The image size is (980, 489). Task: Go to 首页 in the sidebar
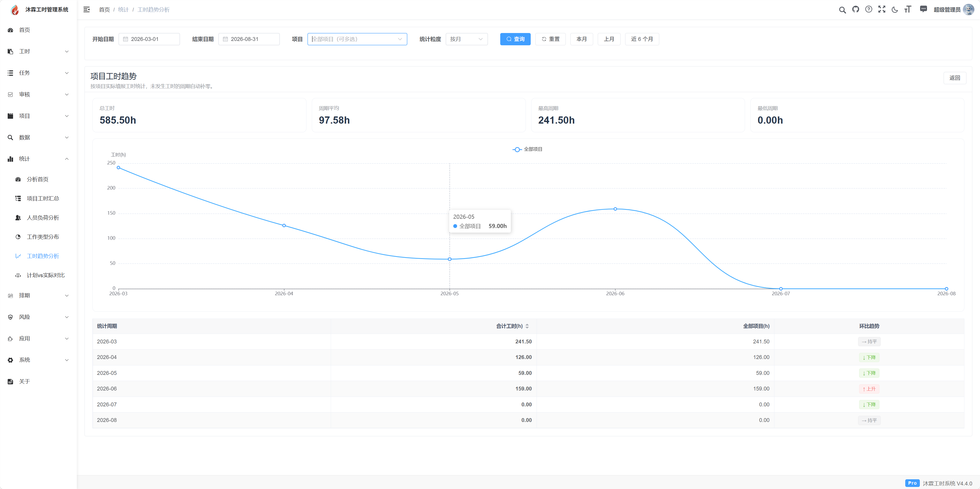[x=38, y=30]
